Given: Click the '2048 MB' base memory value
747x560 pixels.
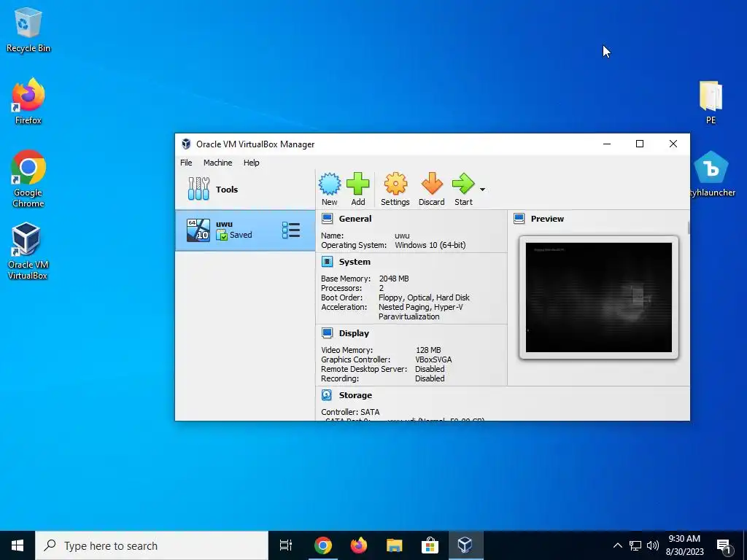Looking at the screenshot, I should coord(394,278).
